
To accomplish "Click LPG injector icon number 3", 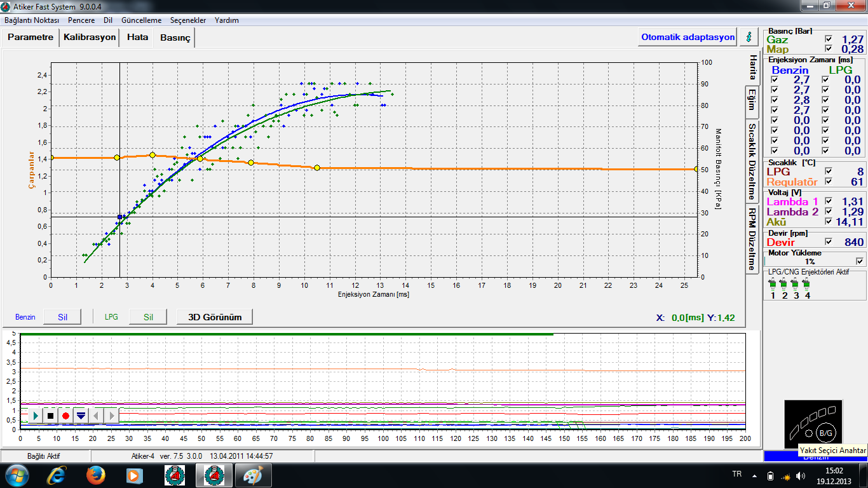I will click(796, 284).
